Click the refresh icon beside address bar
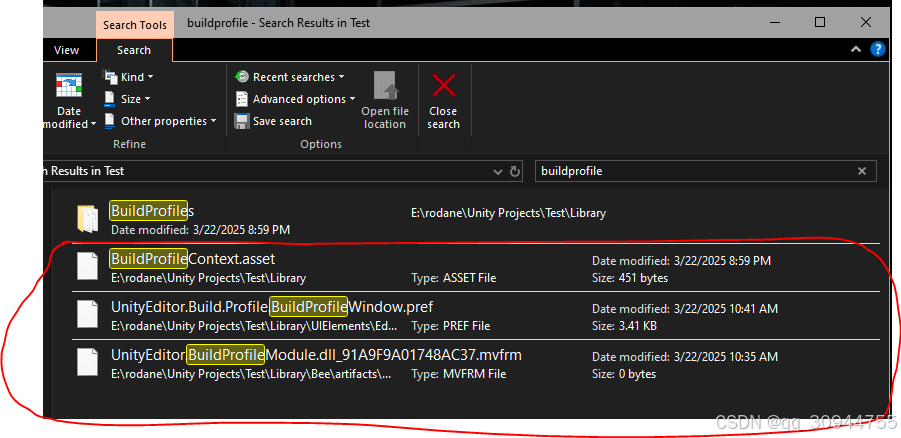Image resolution: width=901 pixels, height=438 pixels. tap(516, 171)
